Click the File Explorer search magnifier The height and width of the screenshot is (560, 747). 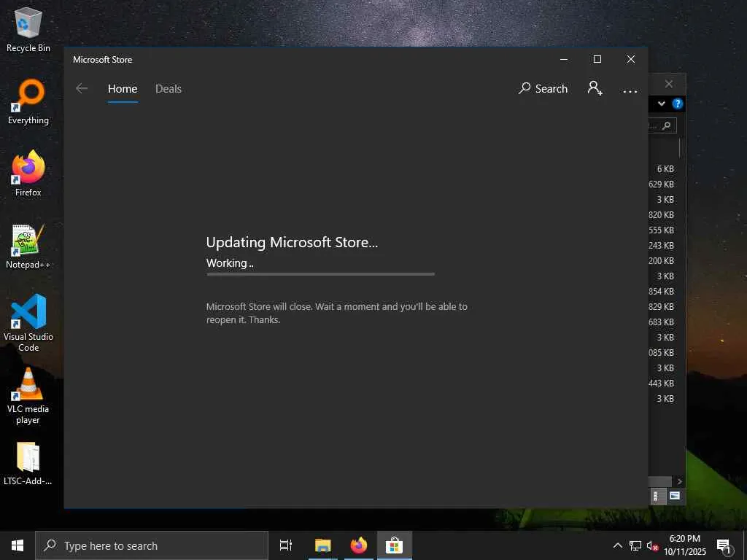[667, 125]
